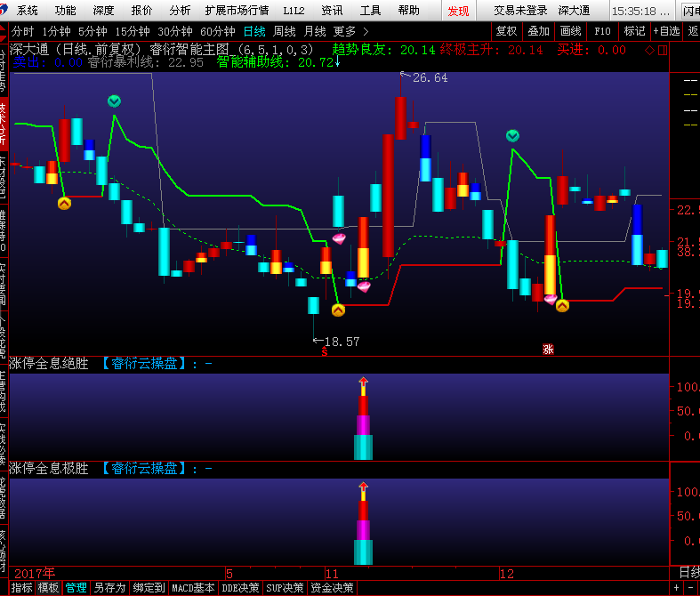Open the 系统 menu
700x596 pixels.
tap(28, 11)
